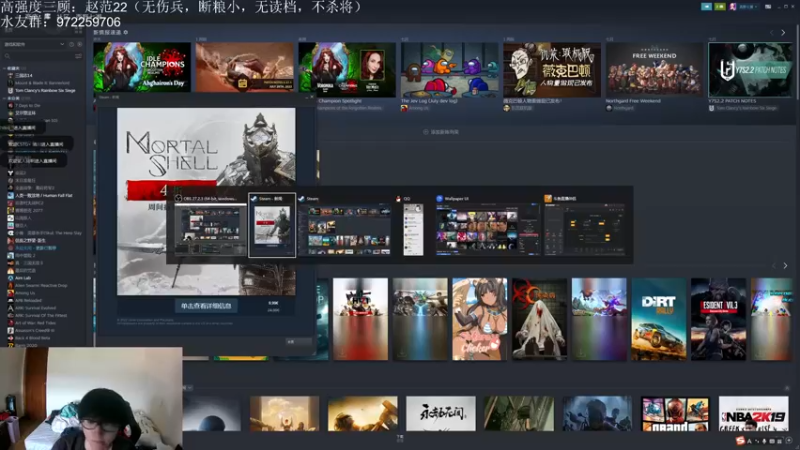
Task: Open the DiRT Rally game cover
Action: (x=659, y=319)
